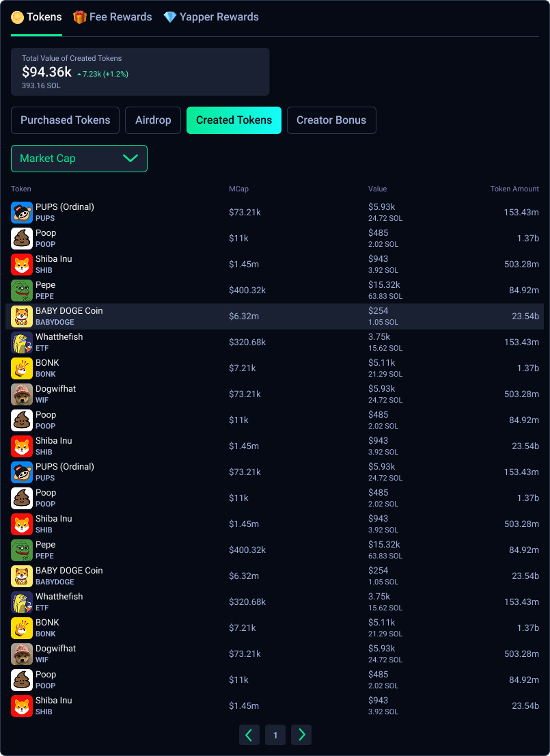
Task: Switch to the Yapper Rewards tab
Action: click(x=219, y=17)
